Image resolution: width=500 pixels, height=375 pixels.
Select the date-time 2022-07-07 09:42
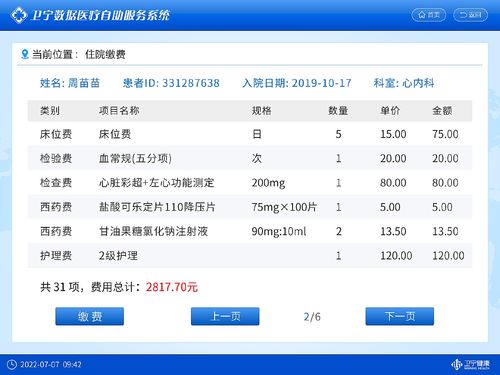(x=51, y=364)
